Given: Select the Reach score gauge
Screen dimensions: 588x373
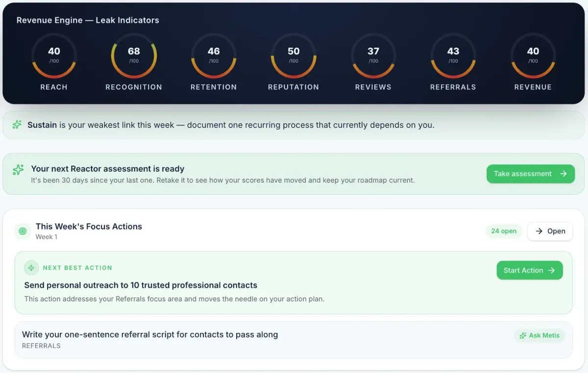Looking at the screenshot, I should [x=54, y=56].
